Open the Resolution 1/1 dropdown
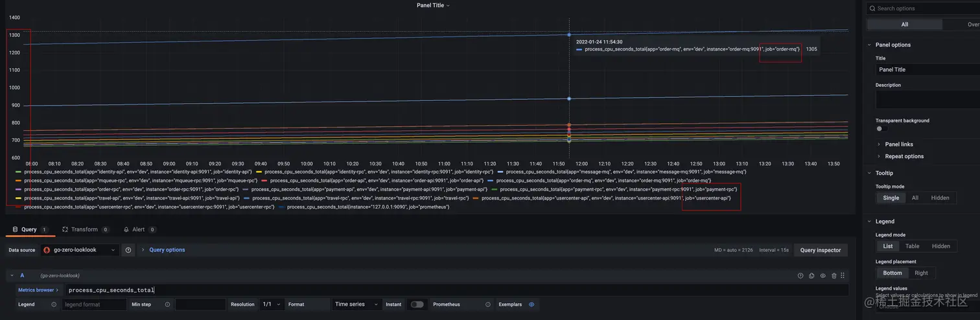980x320 pixels. tap(272, 304)
